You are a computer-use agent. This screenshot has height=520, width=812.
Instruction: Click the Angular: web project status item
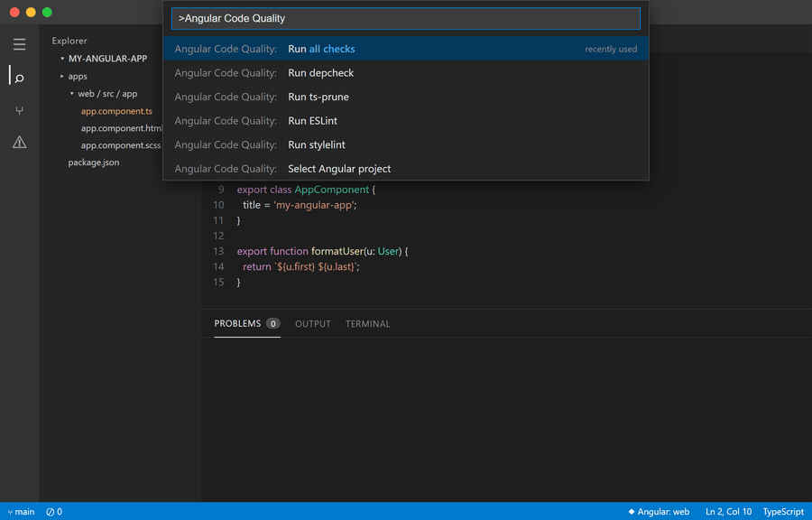(659, 512)
